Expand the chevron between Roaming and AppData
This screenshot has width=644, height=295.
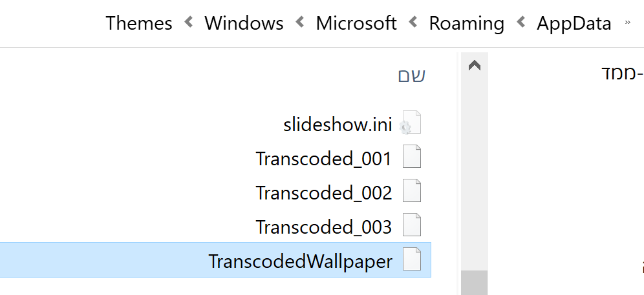[521, 23]
